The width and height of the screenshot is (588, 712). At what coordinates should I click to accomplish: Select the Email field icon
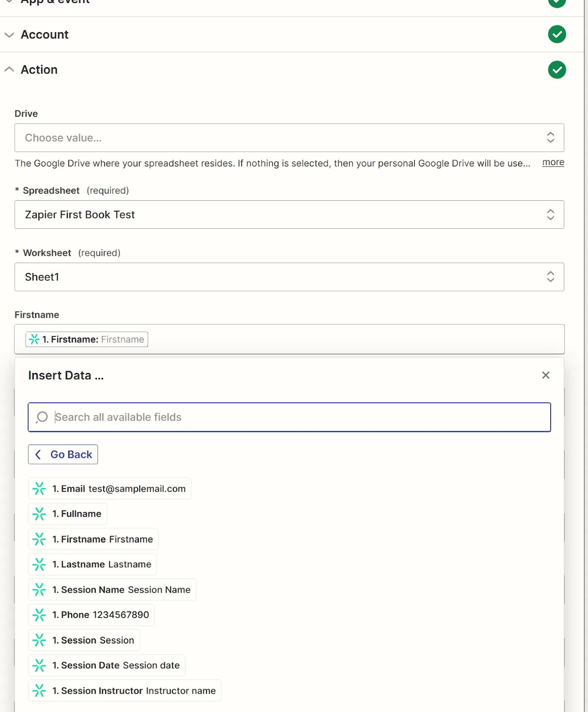pos(39,489)
